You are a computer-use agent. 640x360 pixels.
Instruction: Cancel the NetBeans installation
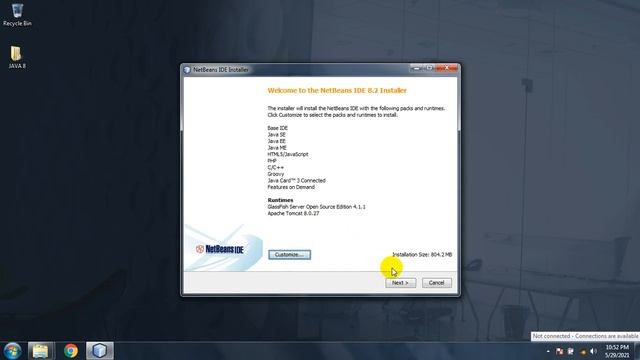click(436, 283)
